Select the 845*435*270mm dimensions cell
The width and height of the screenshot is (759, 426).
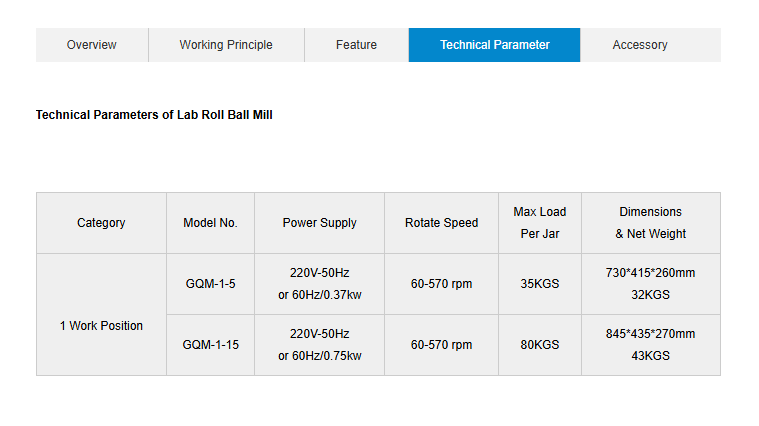(650, 345)
